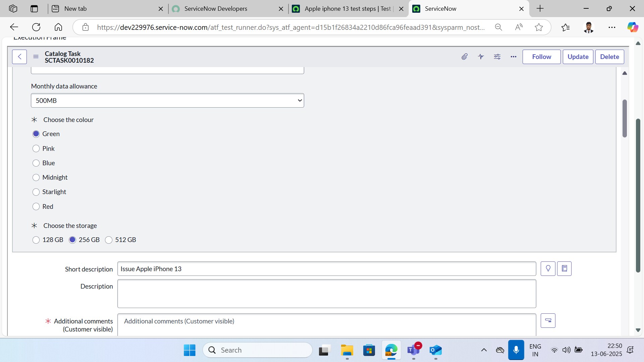644x362 pixels.
Task: Go to browser home page
Action: [x=58, y=27]
